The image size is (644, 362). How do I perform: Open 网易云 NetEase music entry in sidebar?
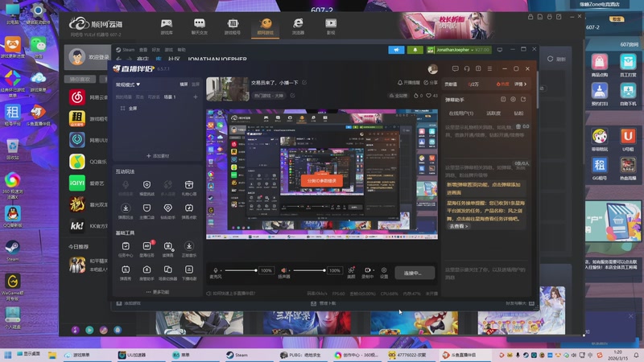pos(89,97)
